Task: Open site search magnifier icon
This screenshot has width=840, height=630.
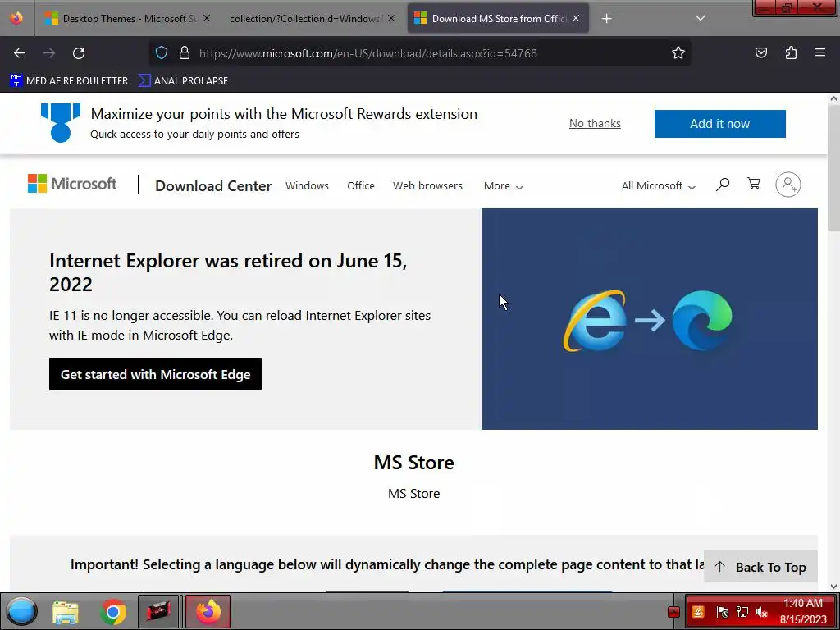Action: click(x=722, y=185)
